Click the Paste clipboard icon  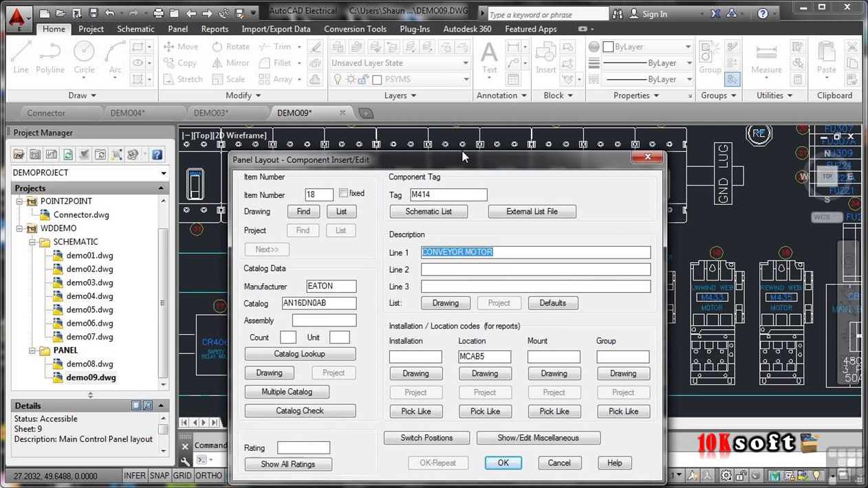827,58
